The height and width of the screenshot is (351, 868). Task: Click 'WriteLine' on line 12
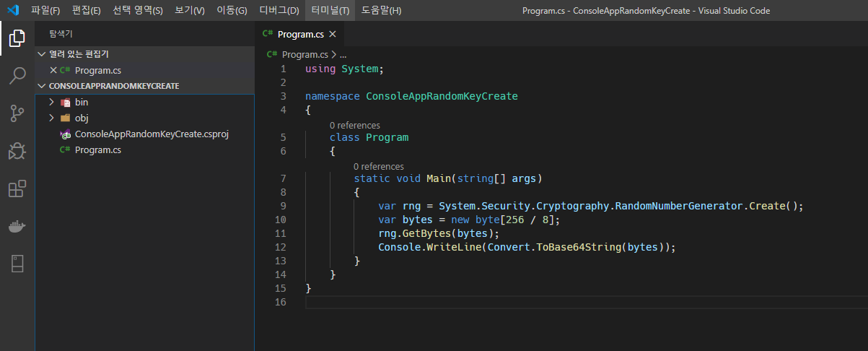pyautogui.click(x=454, y=247)
